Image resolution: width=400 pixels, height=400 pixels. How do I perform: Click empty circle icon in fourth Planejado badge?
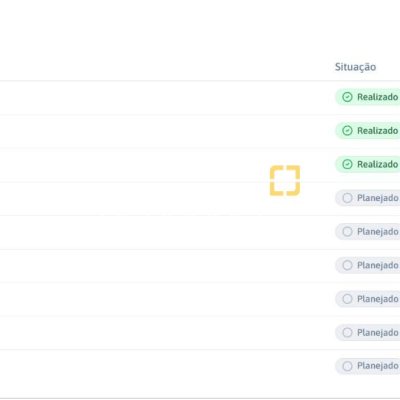347,299
